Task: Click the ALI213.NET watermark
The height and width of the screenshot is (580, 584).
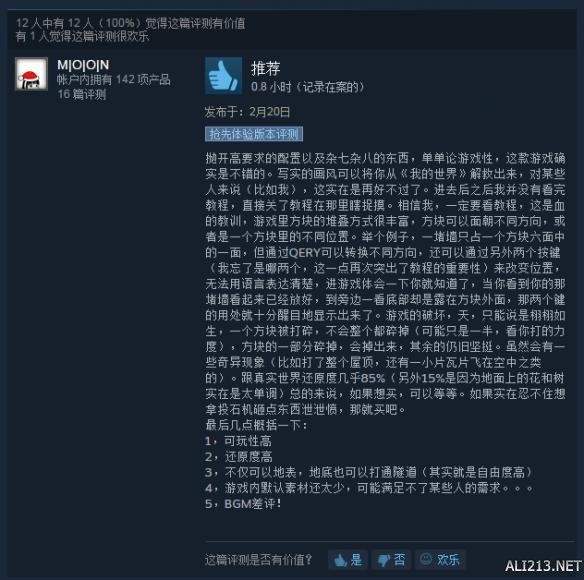Action: 543,566
